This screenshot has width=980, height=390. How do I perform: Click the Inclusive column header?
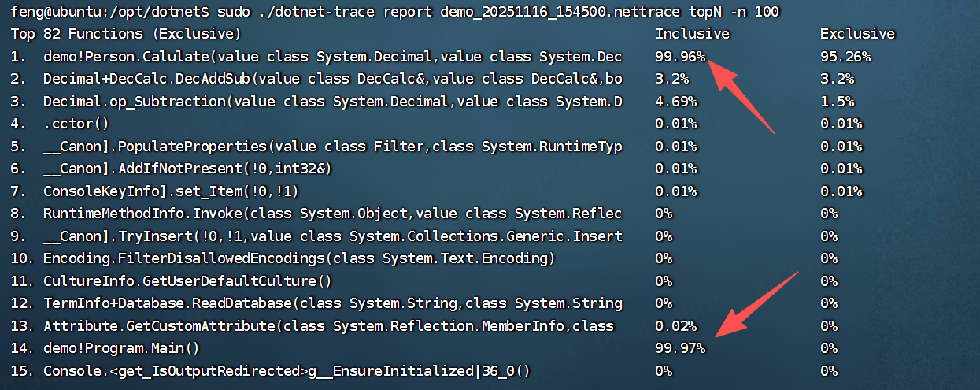(x=692, y=34)
